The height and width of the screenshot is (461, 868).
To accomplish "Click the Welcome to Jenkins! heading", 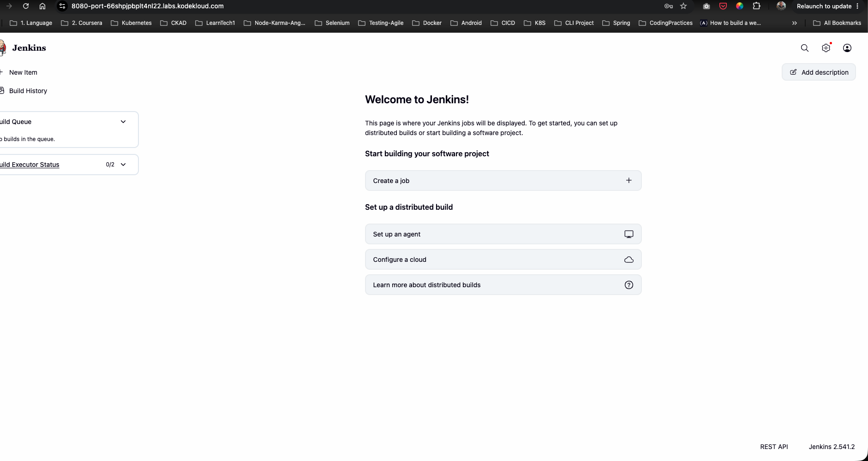I will [x=417, y=100].
